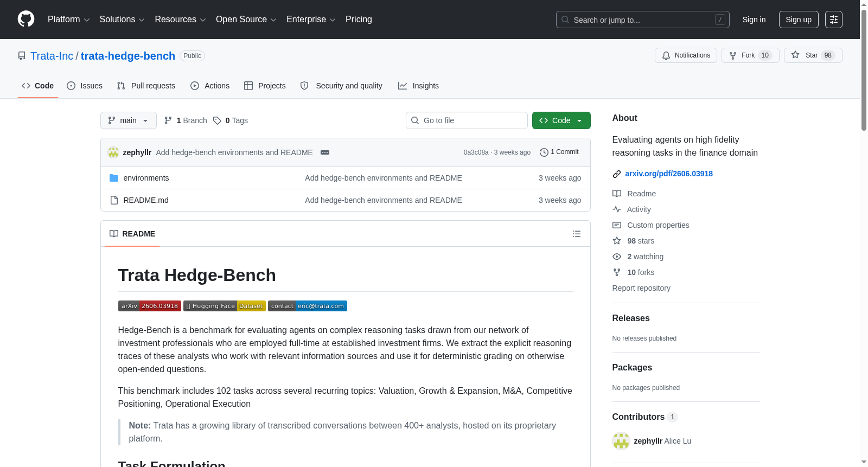The width and height of the screenshot is (868, 467).
Task: Click the contact eric@trata.com badge
Action: point(308,306)
